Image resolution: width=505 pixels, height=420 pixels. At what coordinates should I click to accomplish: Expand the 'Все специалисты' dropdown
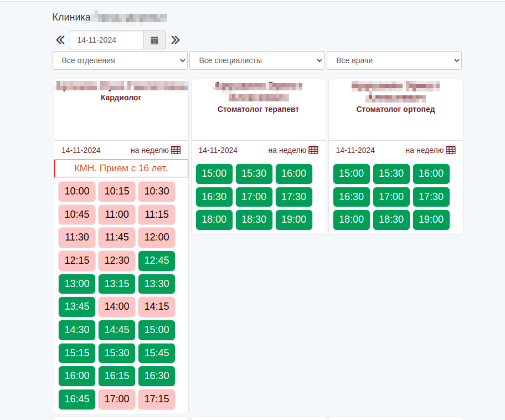[257, 60]
